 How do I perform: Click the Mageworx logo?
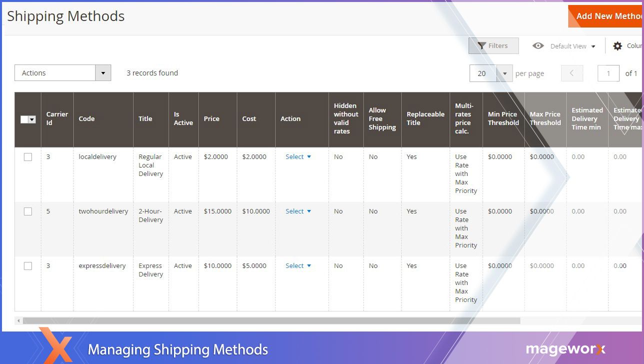click(565, 349)
